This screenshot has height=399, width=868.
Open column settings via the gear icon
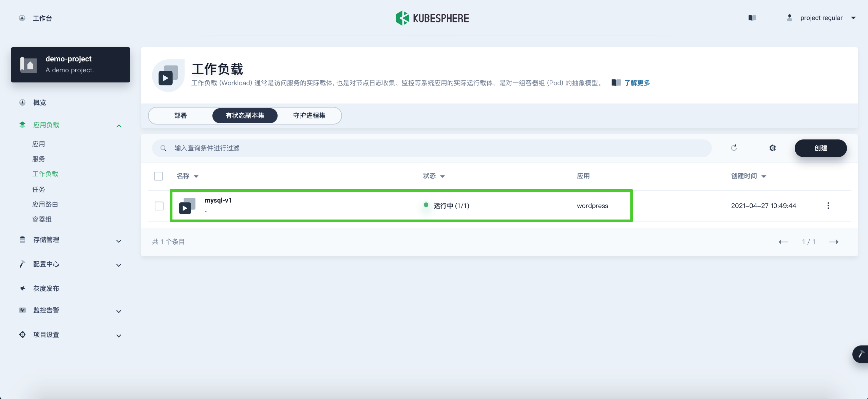tap(772, 148)
